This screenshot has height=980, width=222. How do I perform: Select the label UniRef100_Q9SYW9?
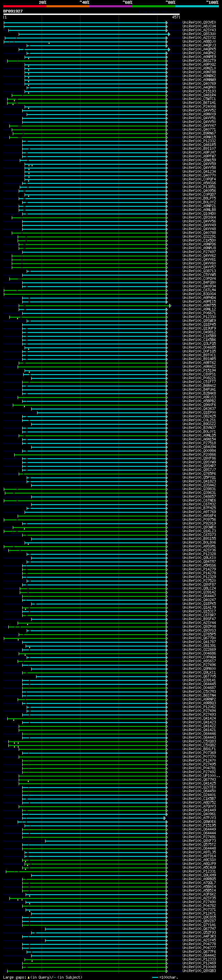[x=199, y=462]
